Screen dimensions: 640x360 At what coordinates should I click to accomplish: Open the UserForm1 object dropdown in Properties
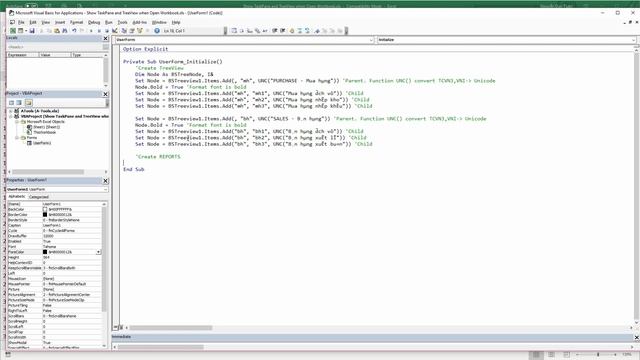point(105,189)
